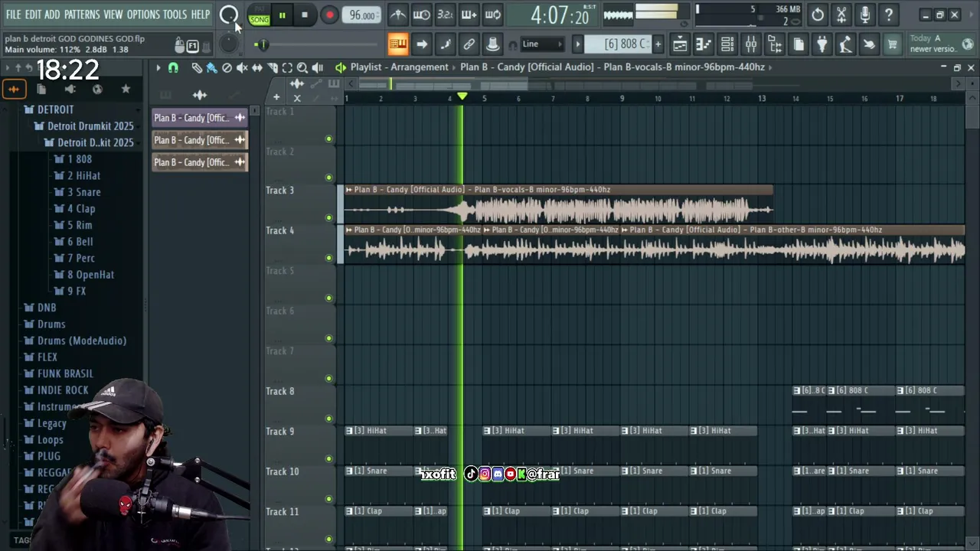980x551 pixels.
Task: Pause playback with the pause button
Action: coord(282,15)
